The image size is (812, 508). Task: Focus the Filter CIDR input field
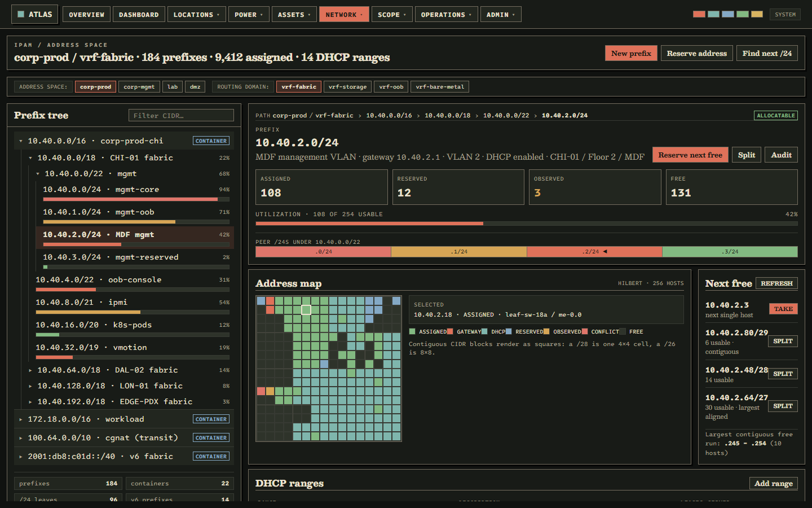(181, 115)
